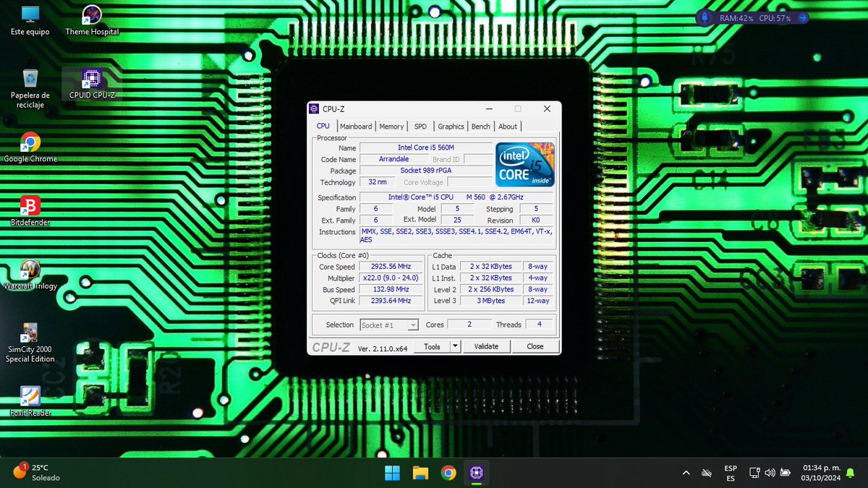Click Bus Speed value 132.98 MHz

coord(391,289)
